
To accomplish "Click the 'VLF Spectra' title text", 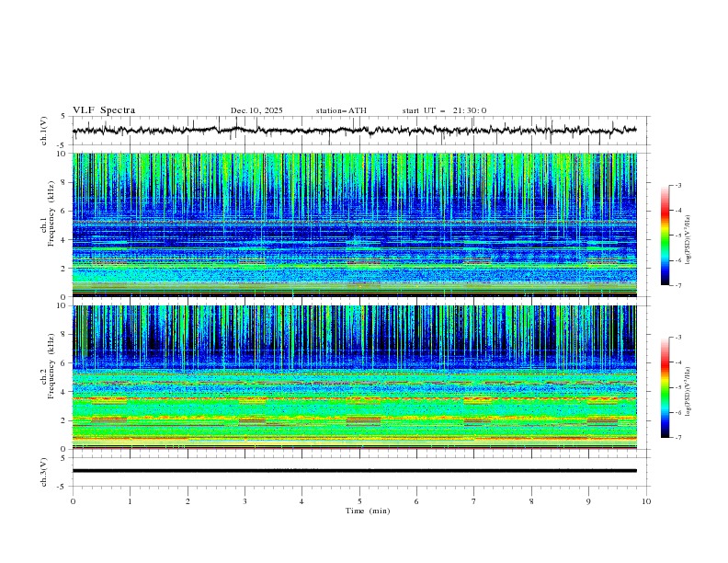I will coord(104,110).
